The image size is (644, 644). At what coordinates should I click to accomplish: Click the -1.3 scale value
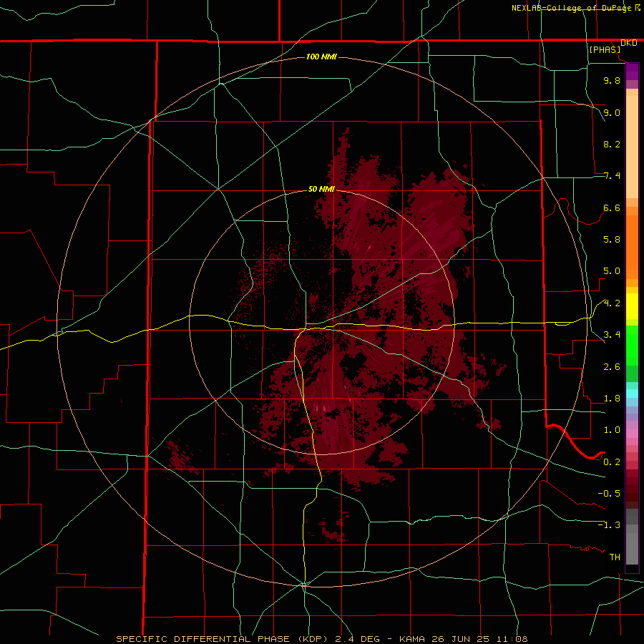pos(609,525)
